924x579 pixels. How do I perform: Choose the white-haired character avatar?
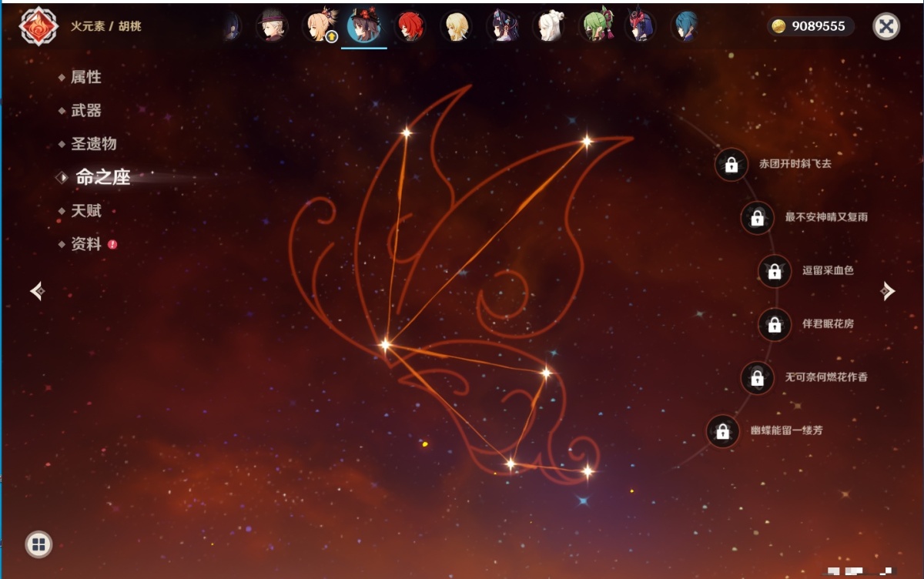[548, 26]
